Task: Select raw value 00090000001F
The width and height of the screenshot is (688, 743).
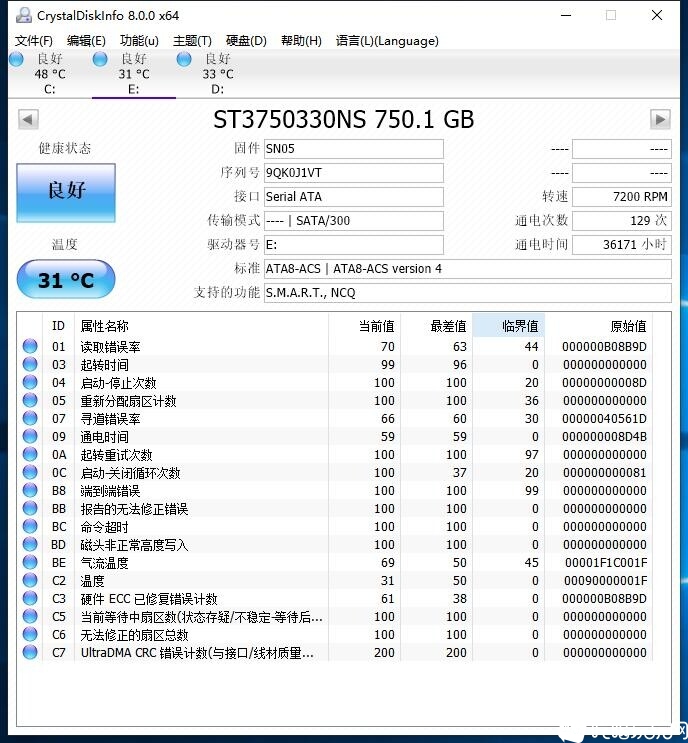Action: pos(606,581)
